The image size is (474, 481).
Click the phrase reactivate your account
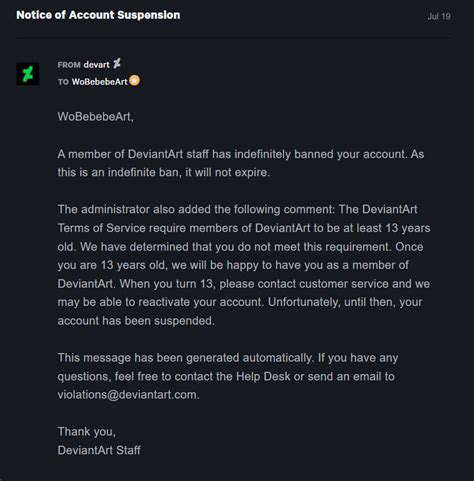pyautogui.click(x=201, y=302)
